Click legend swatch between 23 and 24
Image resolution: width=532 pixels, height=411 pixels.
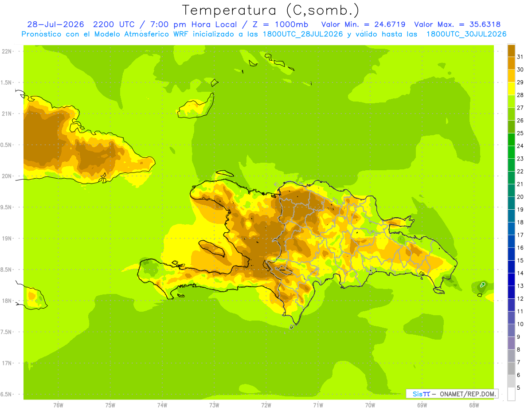(511, 152)
